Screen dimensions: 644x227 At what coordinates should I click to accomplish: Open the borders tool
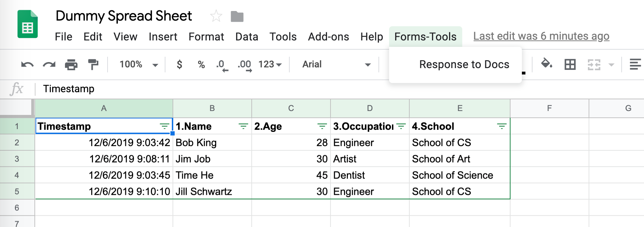click(x=570, y=65)
